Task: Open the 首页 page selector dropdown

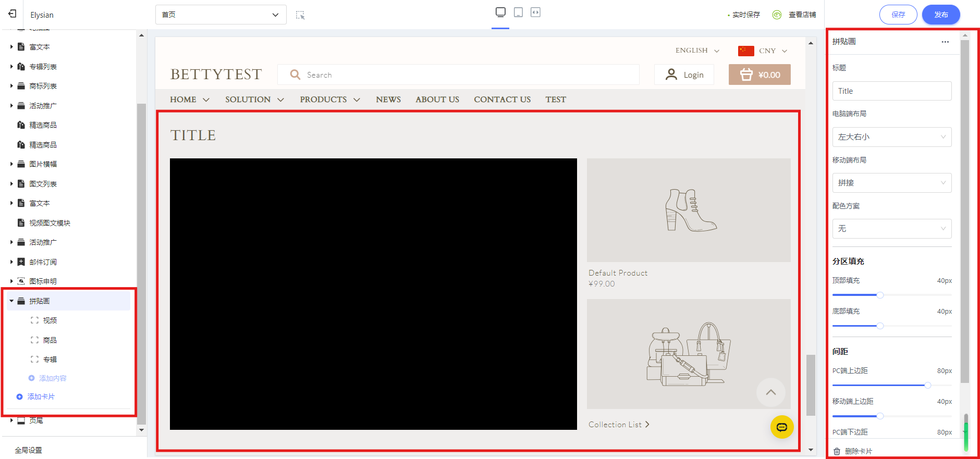Action: click(220, 15)
